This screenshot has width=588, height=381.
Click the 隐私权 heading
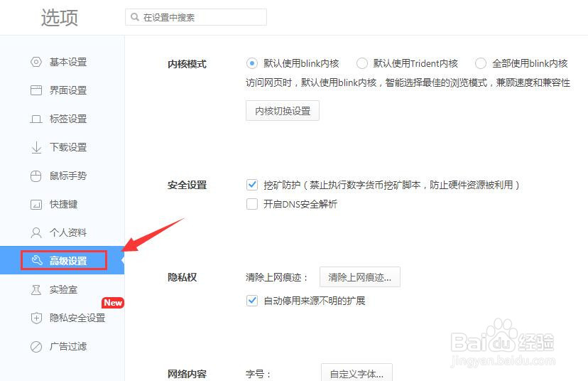(x=182, y=277)
